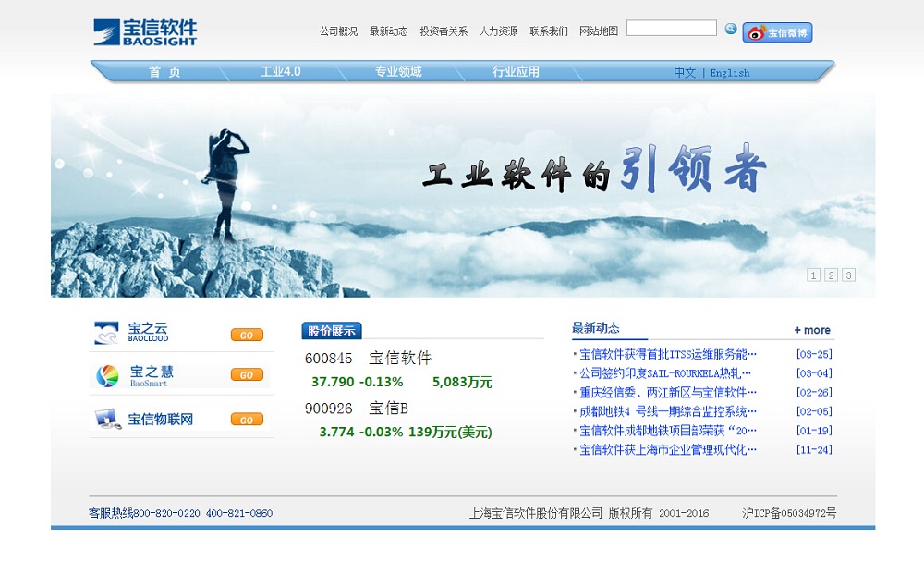
Task: Open the 宝信物联网 text link
Action: pos(160,419)
